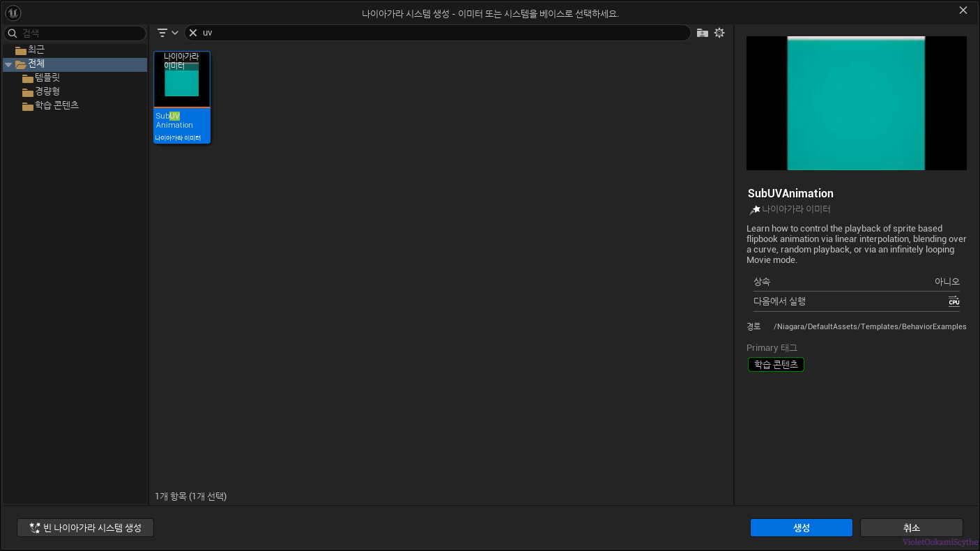Open the view settings gear icon
The width and height of the screenshot is (980, 551).
point(719,33)
